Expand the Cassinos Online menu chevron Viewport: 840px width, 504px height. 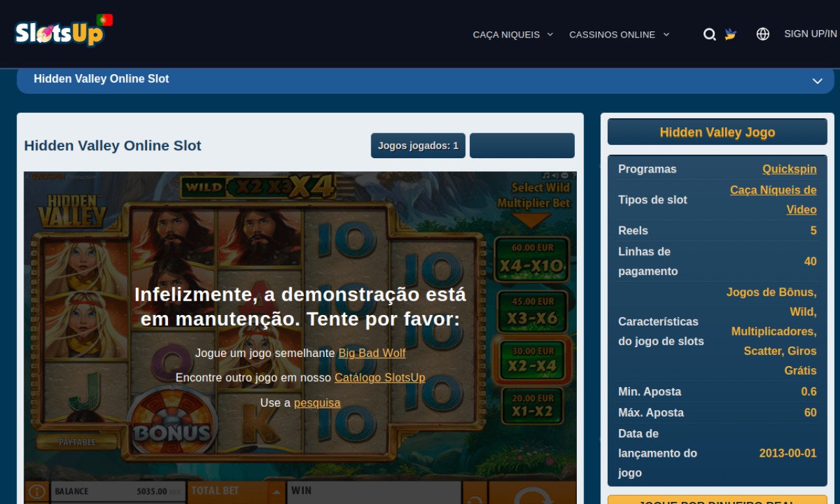coord(666,34)
